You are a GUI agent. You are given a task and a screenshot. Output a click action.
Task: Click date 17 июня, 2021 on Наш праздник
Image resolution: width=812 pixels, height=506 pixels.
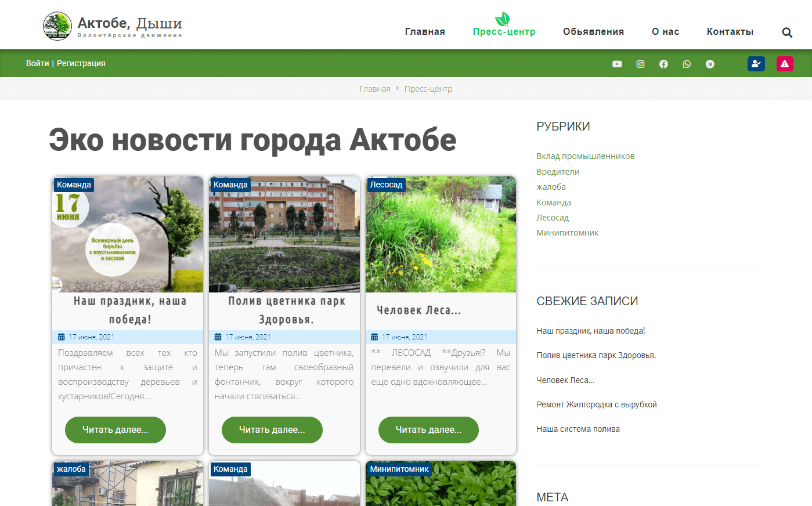click(x=91, y=337)
